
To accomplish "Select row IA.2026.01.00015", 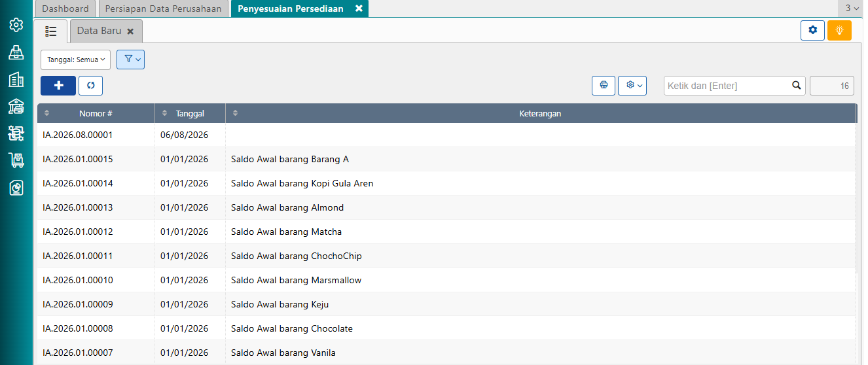I will click(x=446, y=159).
